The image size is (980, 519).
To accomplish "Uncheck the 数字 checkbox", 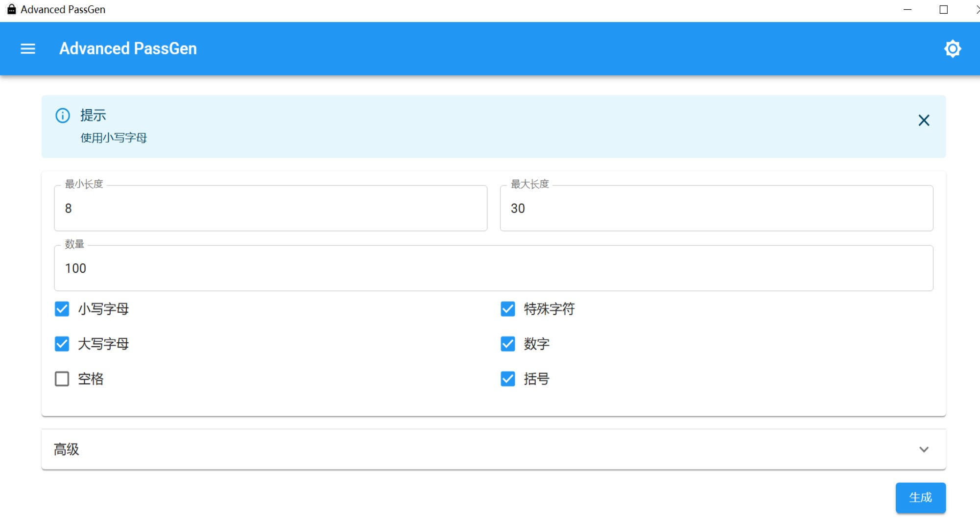I will point(508,344).
